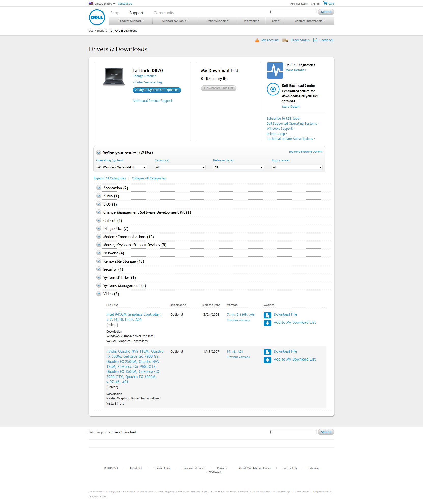Open the Support by Topic menu
423x504 pixels.
click(x=175, y=21)
